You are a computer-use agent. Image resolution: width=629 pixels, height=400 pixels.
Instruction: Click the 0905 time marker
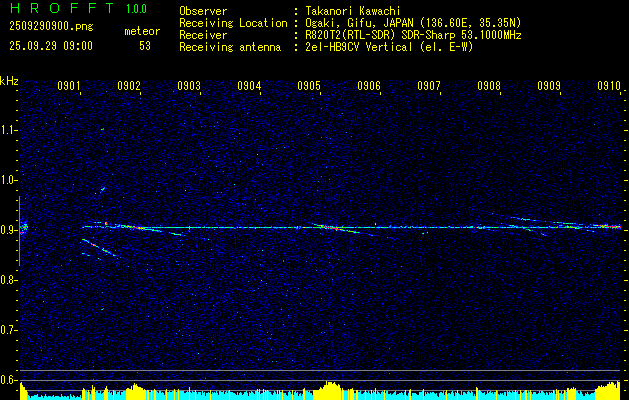tap(309, 86)
